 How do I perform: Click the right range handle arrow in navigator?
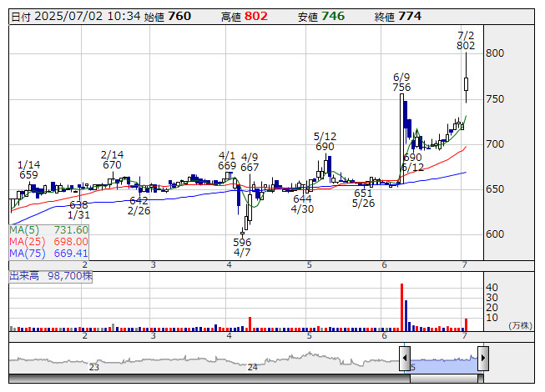pos(482,359)
